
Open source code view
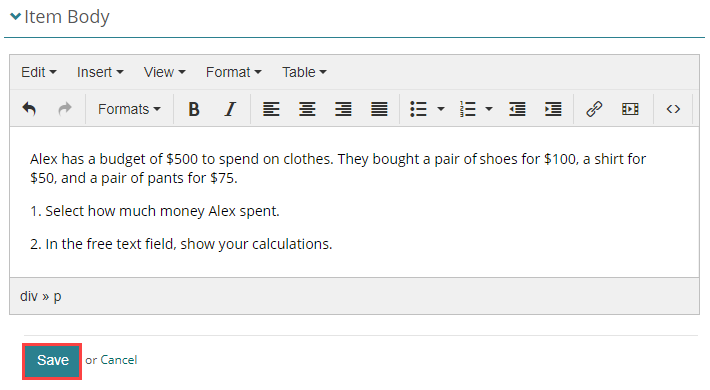click(673, 109)
